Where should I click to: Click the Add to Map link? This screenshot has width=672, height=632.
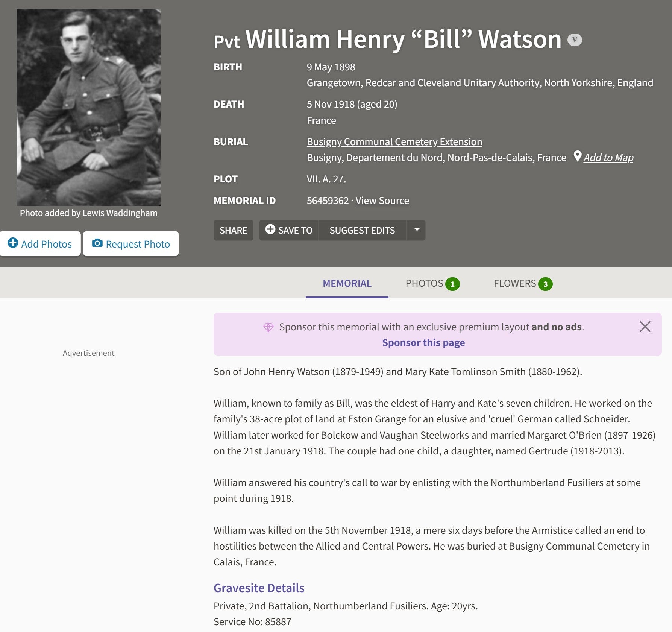point(608,158)
